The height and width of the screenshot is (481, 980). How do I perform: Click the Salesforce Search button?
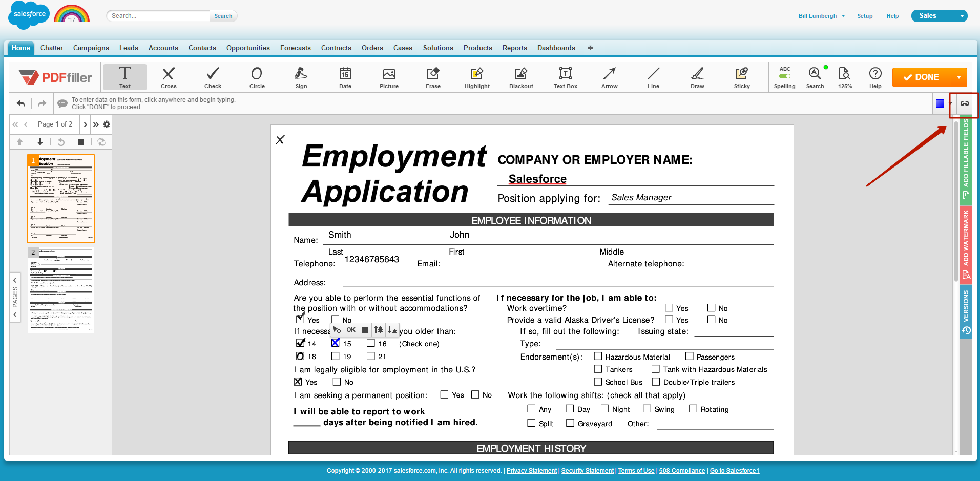coord(223,16)
